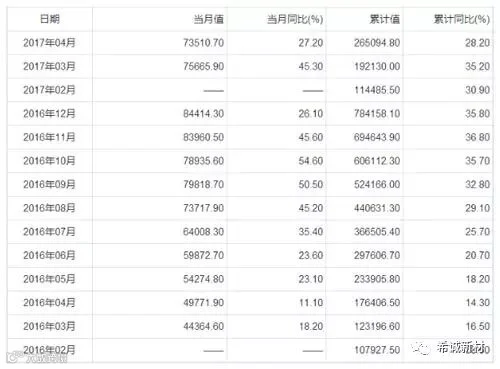Click cumulative growth 36.80 for 2016年11月
The image size is (500, 369).
478,137
